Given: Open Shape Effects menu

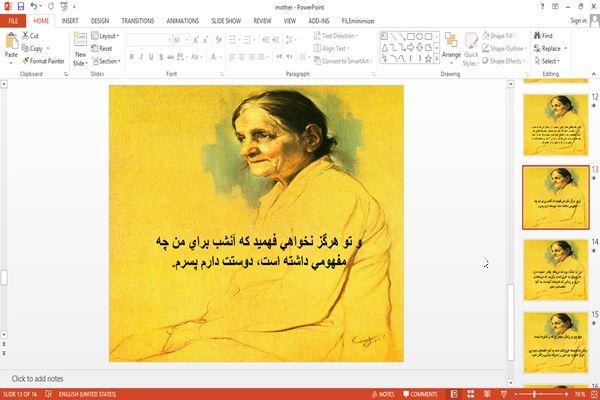Looking at the screenshot, I should point(504,61).
